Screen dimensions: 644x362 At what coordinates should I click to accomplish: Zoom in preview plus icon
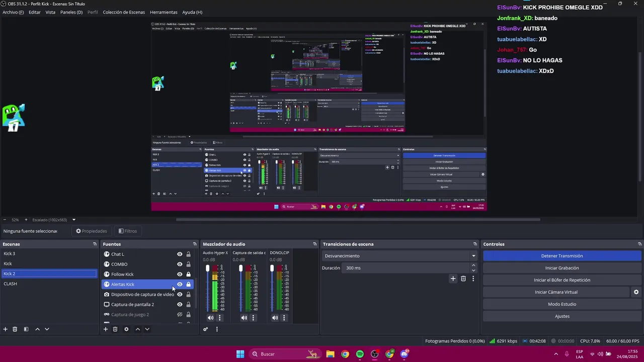[x=26, y=220]
